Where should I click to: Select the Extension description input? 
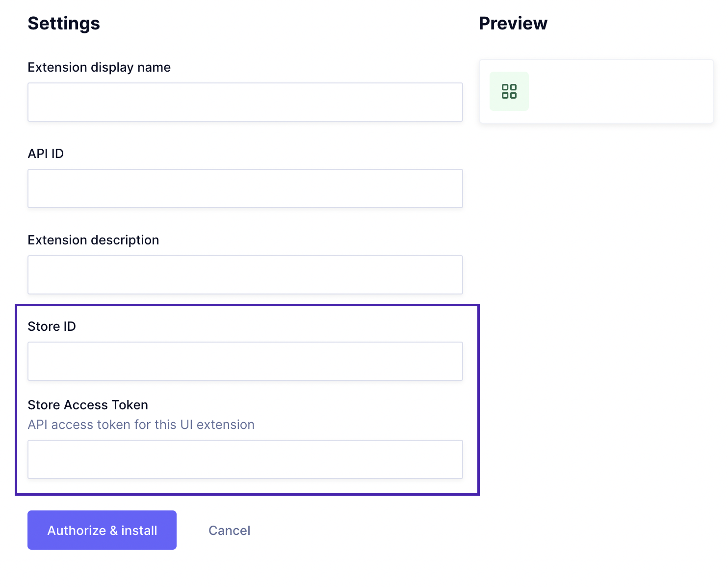[x=245, y=275]
